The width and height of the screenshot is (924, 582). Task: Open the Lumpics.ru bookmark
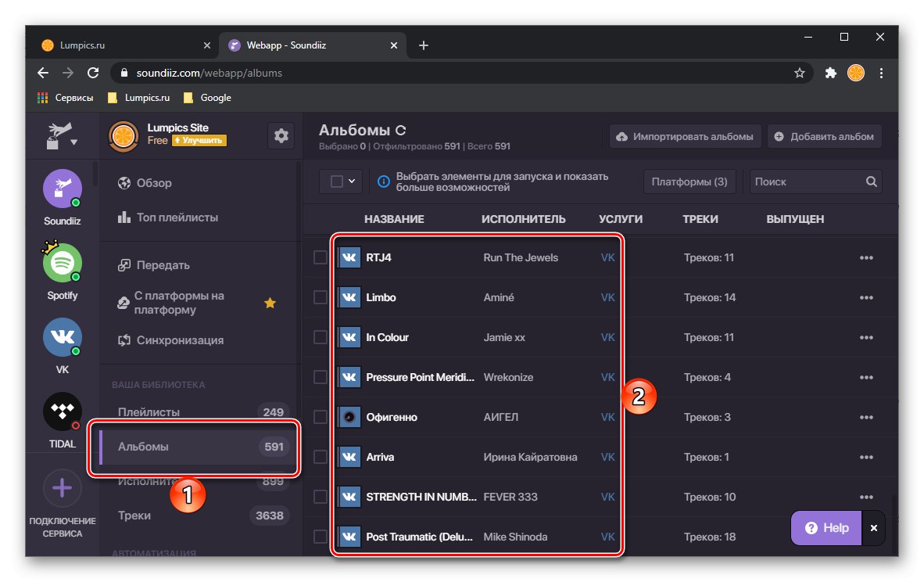[139, 98]
